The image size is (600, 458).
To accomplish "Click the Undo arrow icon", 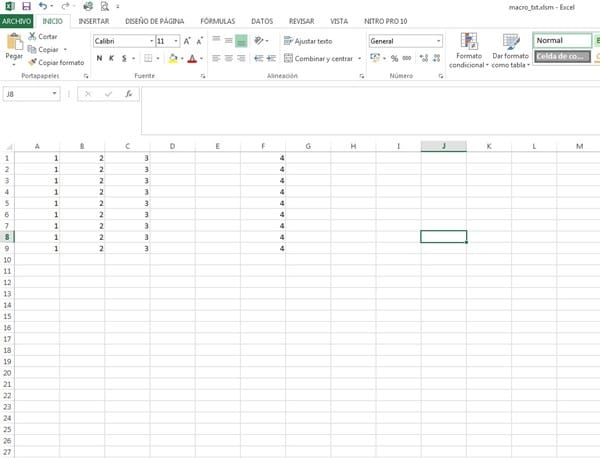I will [x=42, y=6].
